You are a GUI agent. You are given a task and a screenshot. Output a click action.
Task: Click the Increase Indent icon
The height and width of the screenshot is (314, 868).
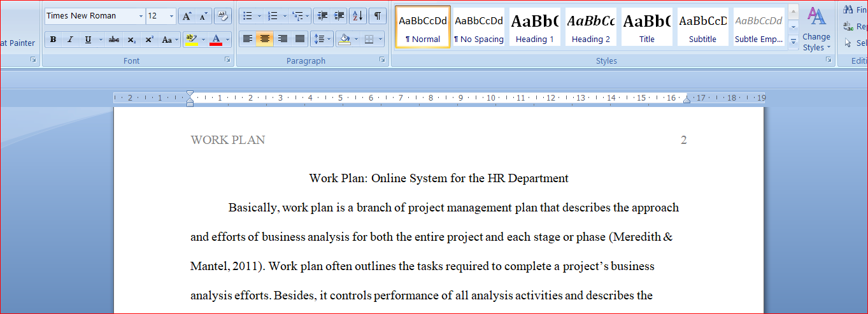[339, 16]
